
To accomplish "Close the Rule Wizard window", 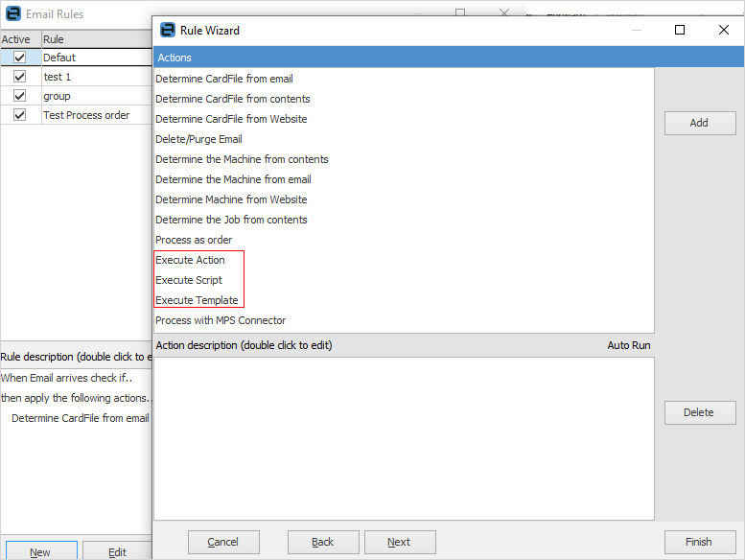I will (x=723, y=30).
